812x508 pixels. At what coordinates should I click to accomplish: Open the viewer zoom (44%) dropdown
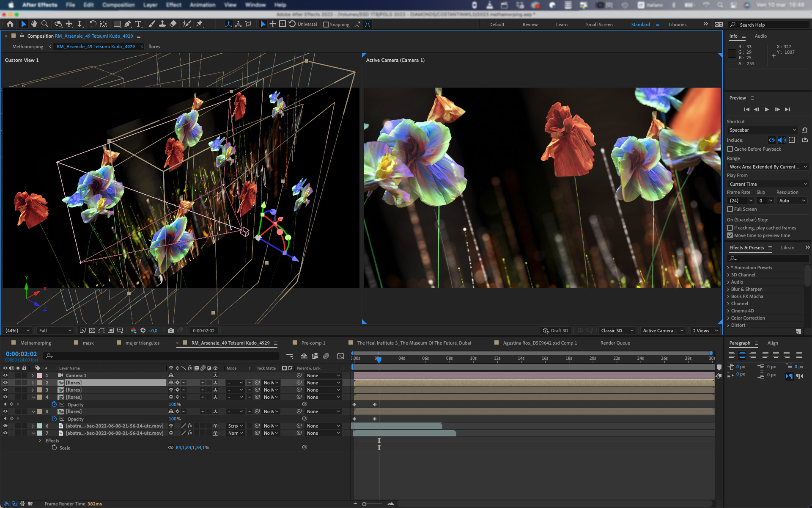[x=17, y=331]
